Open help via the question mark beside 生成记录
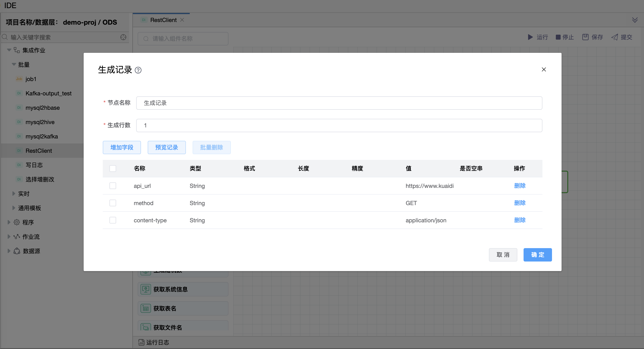The image size is (644, 349). pyautogui.click(x=138, y=70)
